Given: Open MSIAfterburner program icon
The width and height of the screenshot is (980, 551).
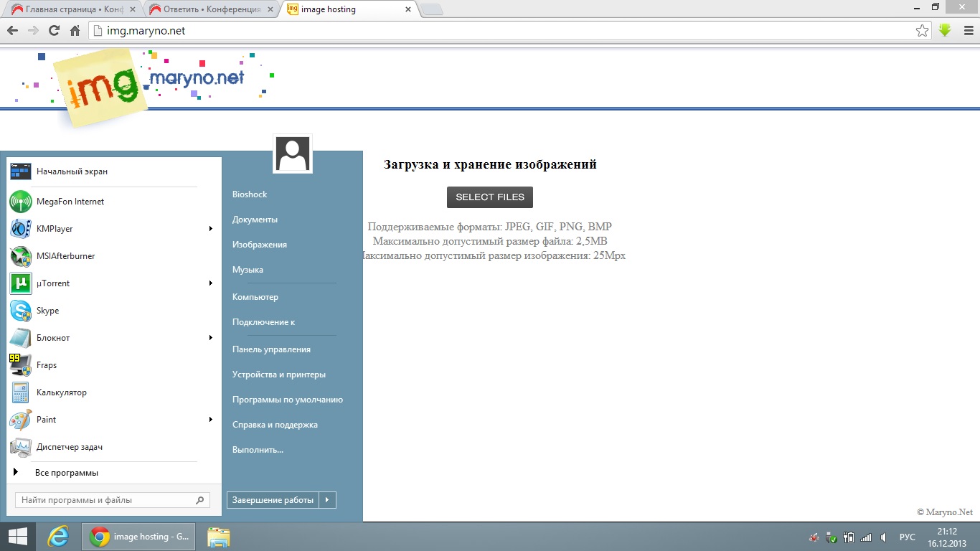Looking at the screenshot, I should [21, 256].
